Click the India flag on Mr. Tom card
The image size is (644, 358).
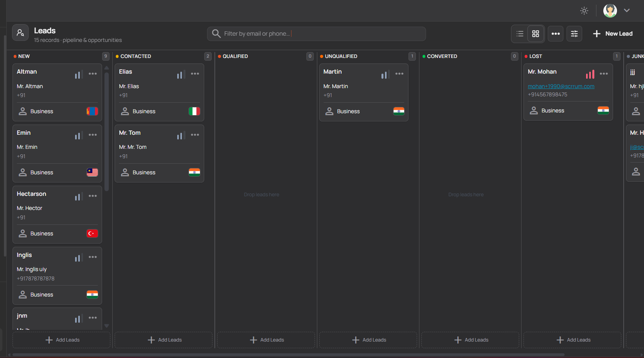pyautogui.click(x=194, y=172)
